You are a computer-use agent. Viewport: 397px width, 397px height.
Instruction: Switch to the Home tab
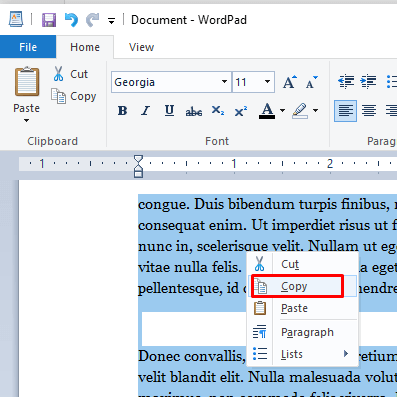(85, 47)
